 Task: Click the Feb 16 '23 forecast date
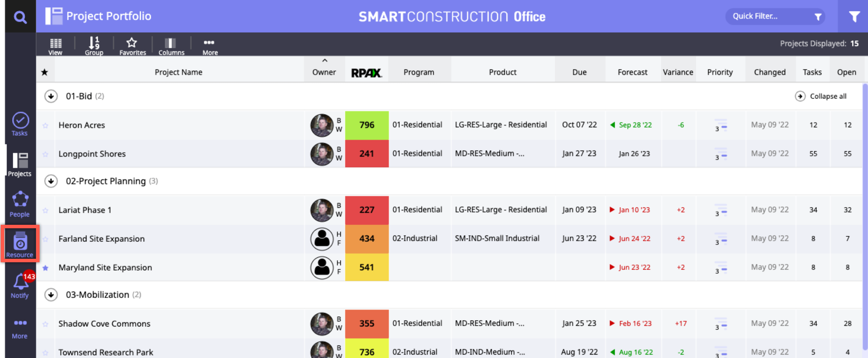(x=635, y=324)
